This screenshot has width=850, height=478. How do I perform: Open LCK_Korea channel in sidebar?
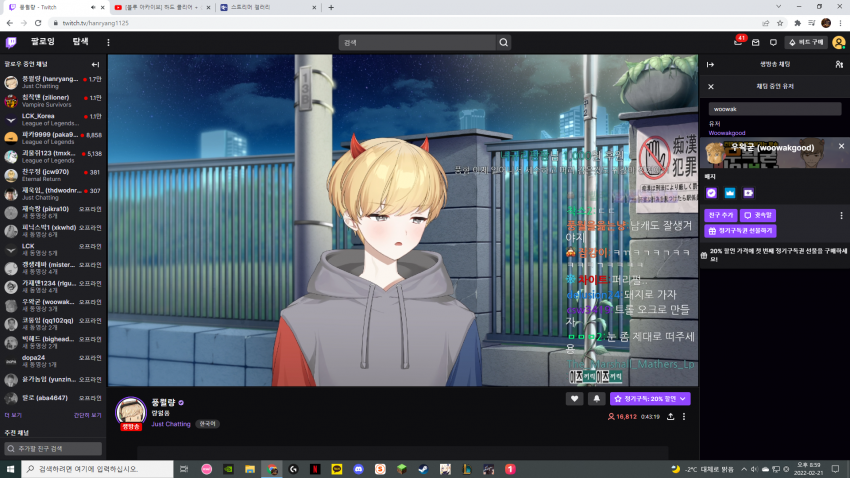click(53, 119)
